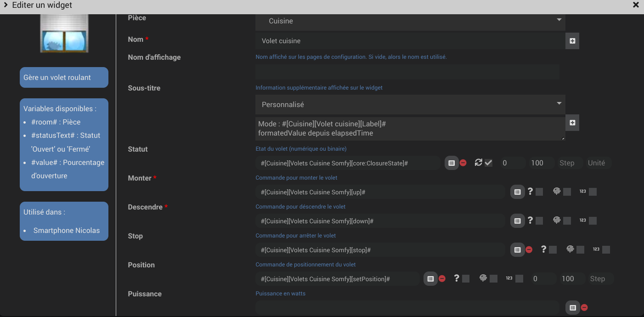Click the empty Puissance field

407,308
